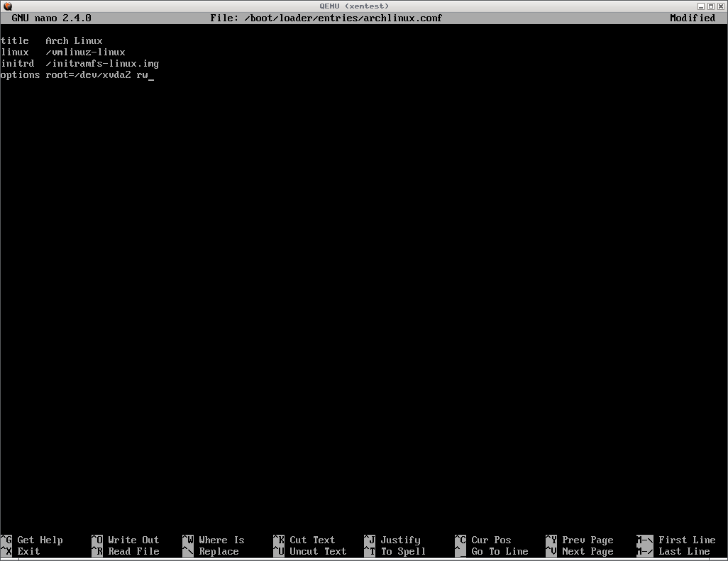Image resolution: width=728 pixels, height=561 pixels.
Task: Click the First Line shortcut label
Action: coord(686,540)
